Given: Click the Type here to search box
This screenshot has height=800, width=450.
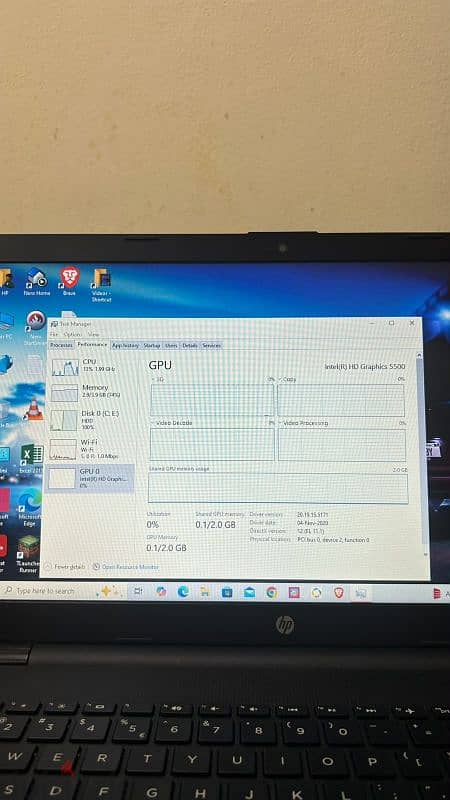Looking at the screenshot, I should click(48, 591).
